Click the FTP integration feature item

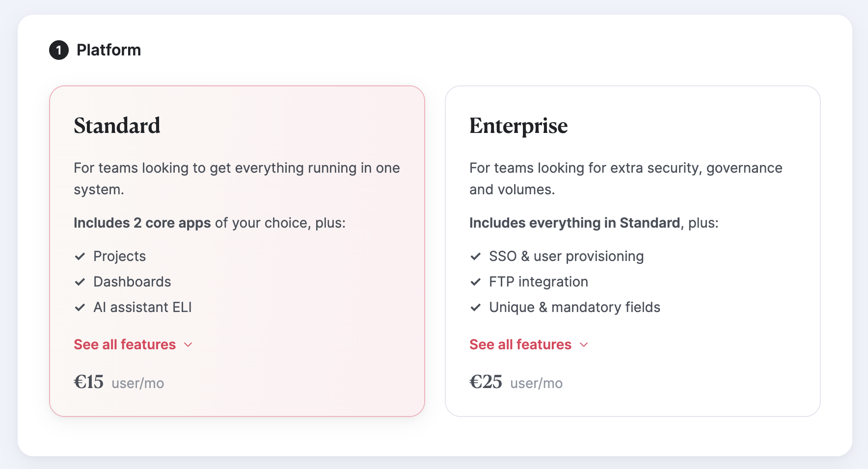coord(538,282)
